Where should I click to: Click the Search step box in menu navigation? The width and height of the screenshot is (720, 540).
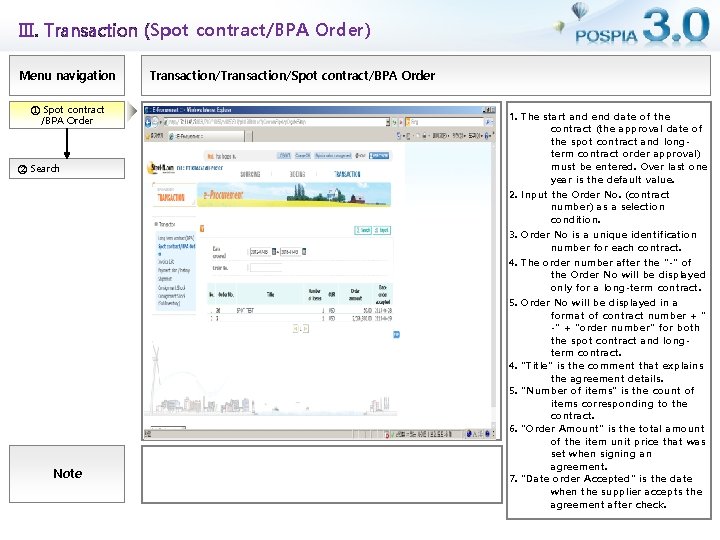pyautogui.click(x=67, y=169)
